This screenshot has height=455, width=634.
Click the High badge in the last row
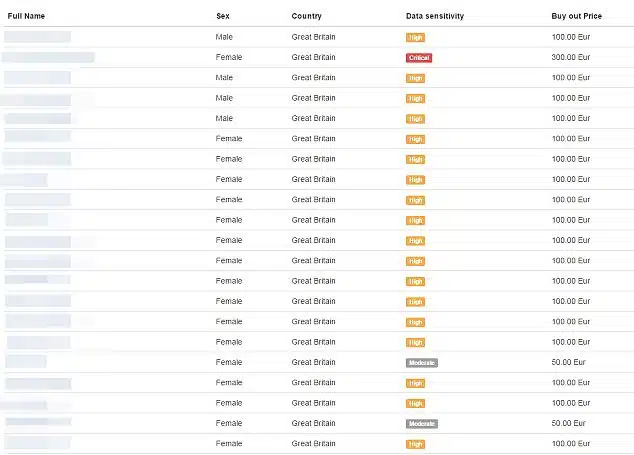point(415,444)
